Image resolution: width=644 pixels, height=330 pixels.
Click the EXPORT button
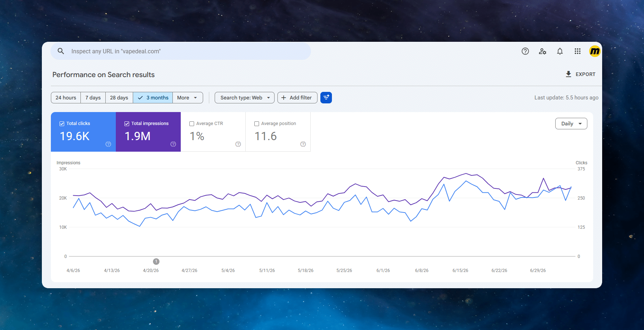click(581, 74)
